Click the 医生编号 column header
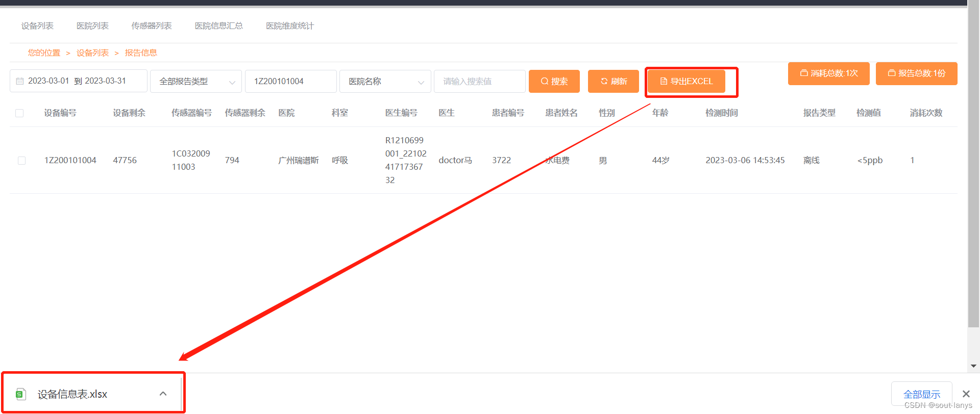 pos(401,113)
